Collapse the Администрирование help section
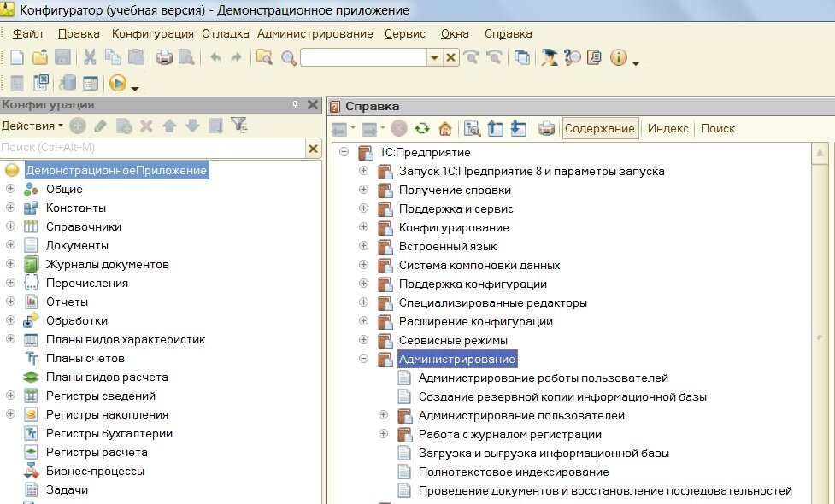The width and height of the screenshot is (835, 504). click(x=364, y=358)
